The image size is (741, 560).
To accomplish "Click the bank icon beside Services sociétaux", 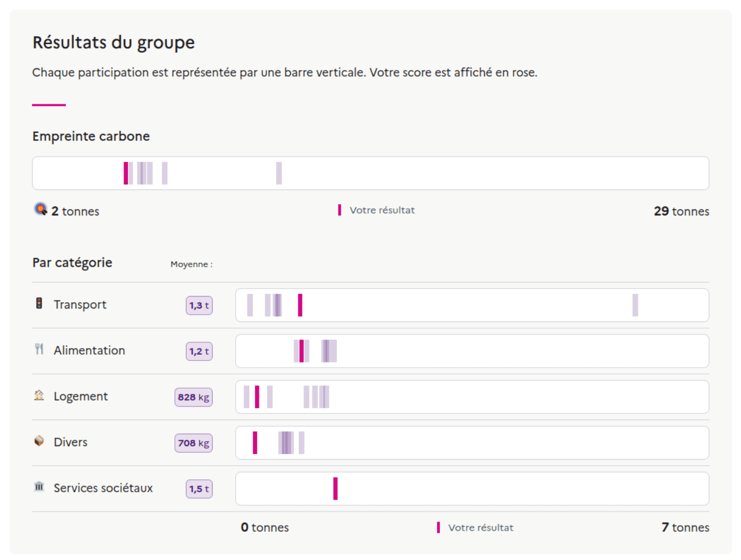I will pos(38,487).
